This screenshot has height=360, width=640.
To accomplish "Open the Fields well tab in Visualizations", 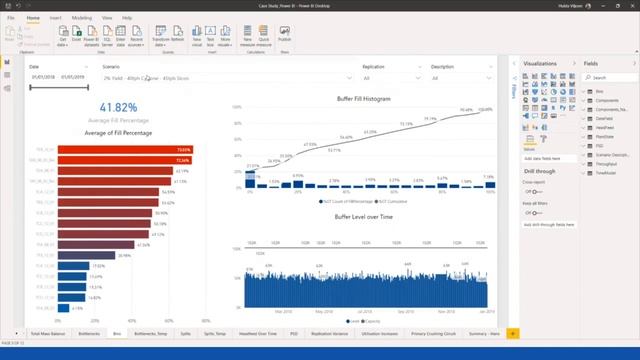I will pyautogui.click(x=530, y=139).
